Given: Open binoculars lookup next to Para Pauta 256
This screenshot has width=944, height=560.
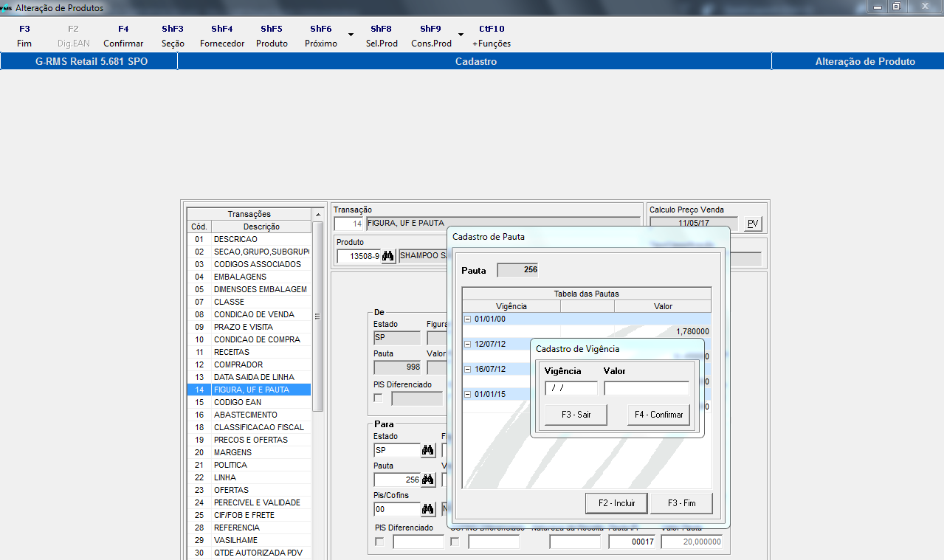Looking at the screenshot, I should click(427, 480).
